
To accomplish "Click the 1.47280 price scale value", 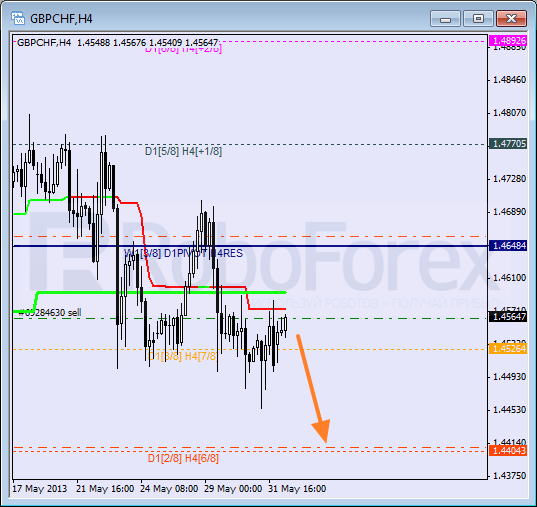I will (x=509, y=179).
